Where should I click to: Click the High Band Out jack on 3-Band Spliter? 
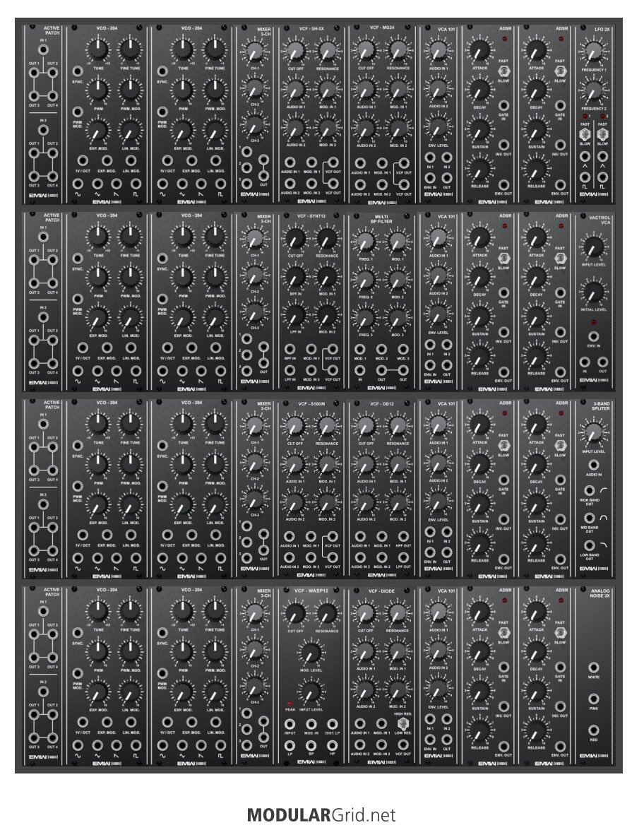pyautogui.click(x=589, y=490)
